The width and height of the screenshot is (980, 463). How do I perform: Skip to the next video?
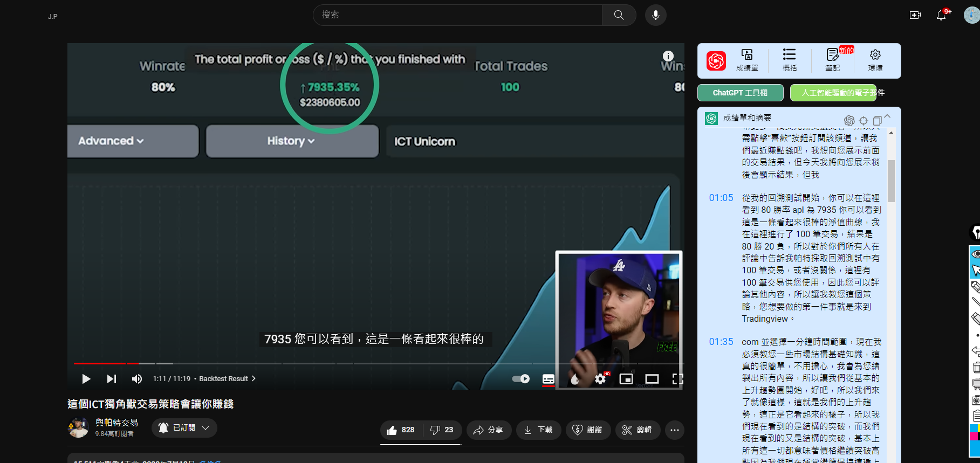(111, 379)
